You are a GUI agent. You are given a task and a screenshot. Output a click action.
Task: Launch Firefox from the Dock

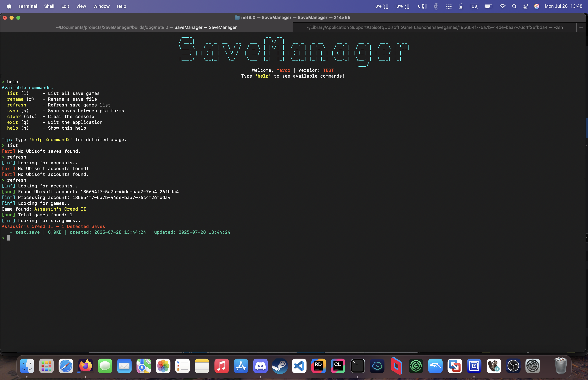[85, 366]
